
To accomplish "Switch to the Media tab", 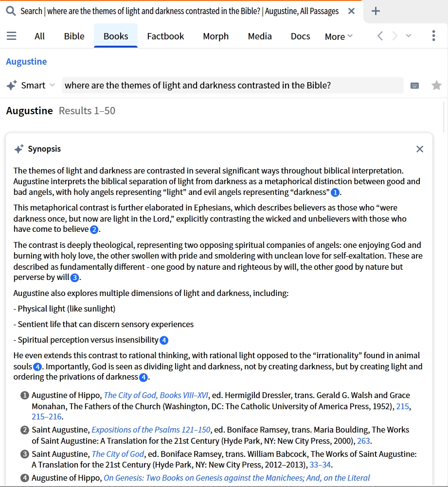I will 260,36.
